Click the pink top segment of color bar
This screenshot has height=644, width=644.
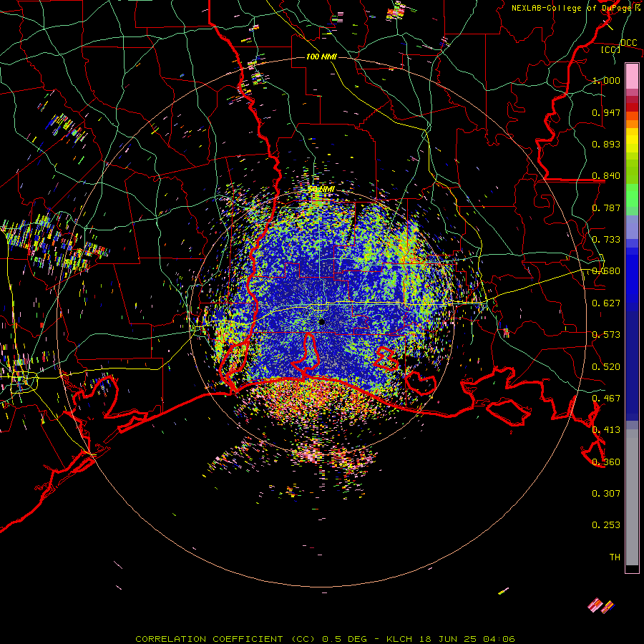pyautogui.click(x=632, y=76)
